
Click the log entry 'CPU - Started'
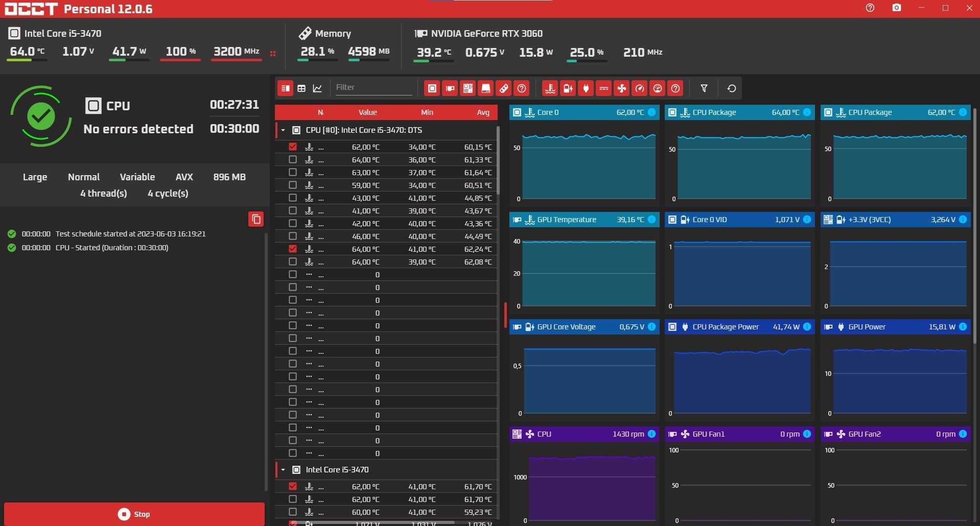click(x=112, y=248)
